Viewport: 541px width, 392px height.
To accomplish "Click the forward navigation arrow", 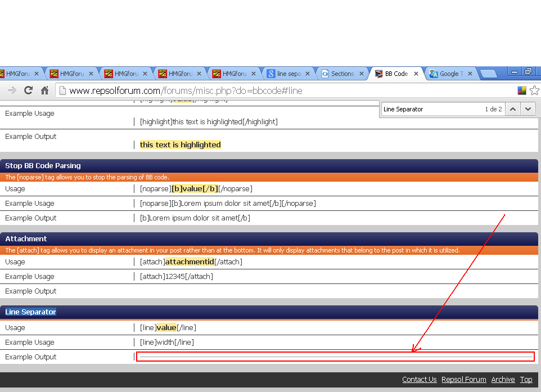I will point(12,91).
